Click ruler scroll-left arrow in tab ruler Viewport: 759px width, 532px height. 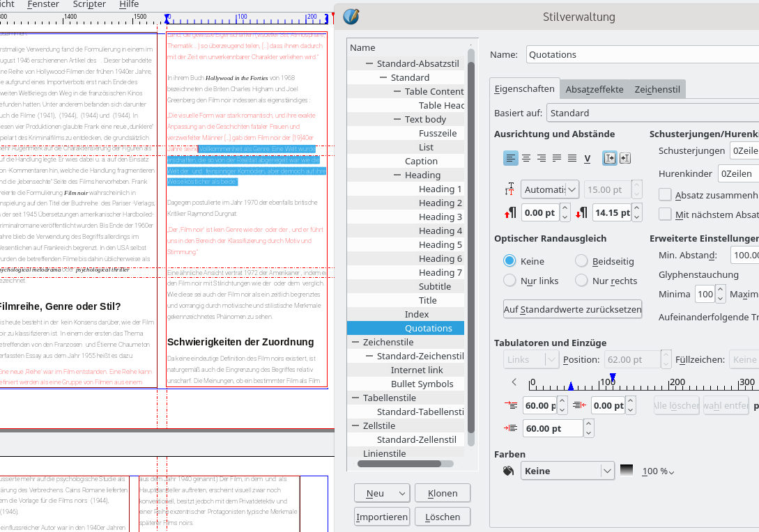click(514, 382)
